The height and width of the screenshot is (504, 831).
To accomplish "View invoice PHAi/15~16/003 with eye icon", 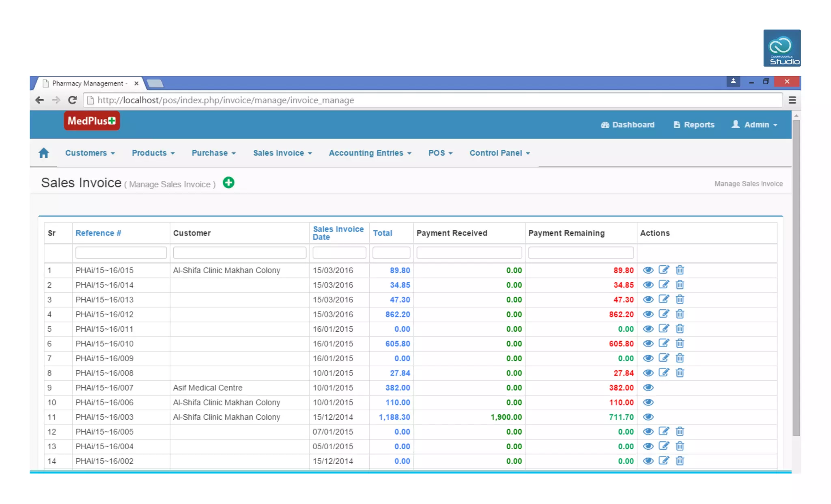I will (648, 417).
